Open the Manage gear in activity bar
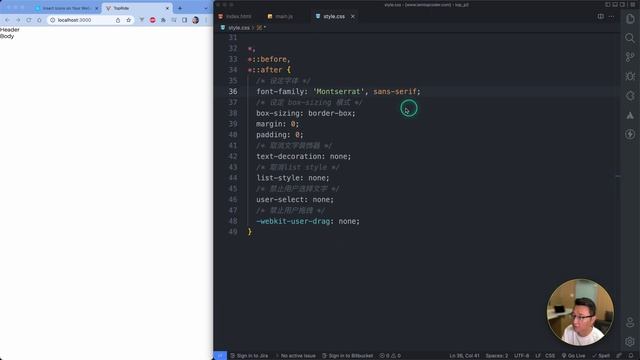The image size is (640, 360). (x=630, y=341)
